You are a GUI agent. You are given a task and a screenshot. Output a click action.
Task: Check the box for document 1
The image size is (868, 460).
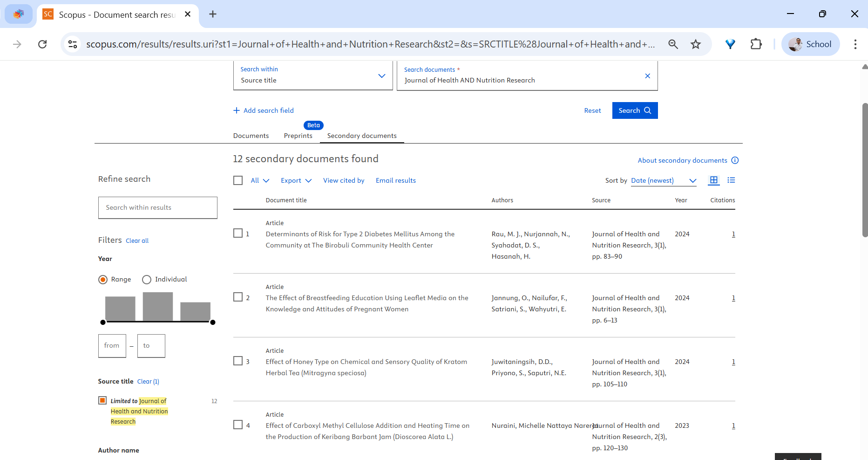[x=238, y=233]
